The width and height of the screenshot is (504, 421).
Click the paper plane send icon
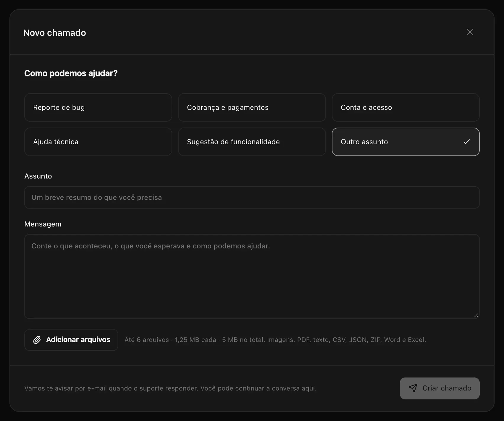pyautogui.click(x=413, y=388)
